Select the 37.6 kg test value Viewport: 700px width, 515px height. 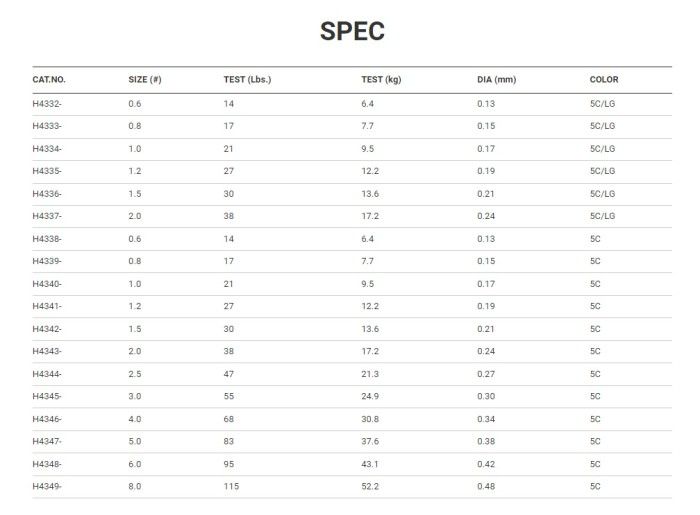point(369,441)
